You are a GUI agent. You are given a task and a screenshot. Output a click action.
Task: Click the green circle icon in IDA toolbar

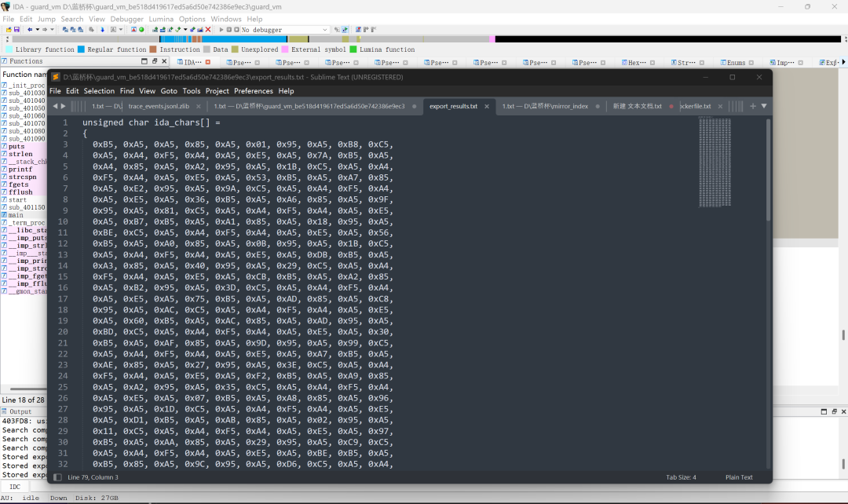tap(141, 30)
